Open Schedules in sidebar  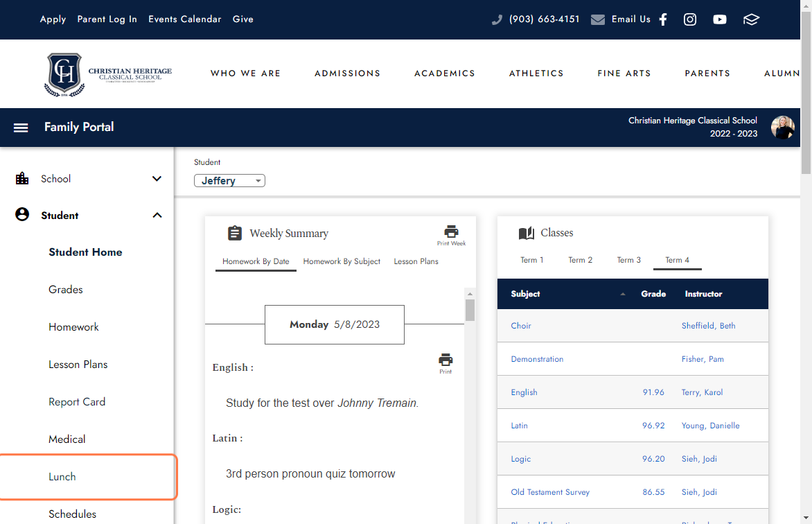click(73, 514)
